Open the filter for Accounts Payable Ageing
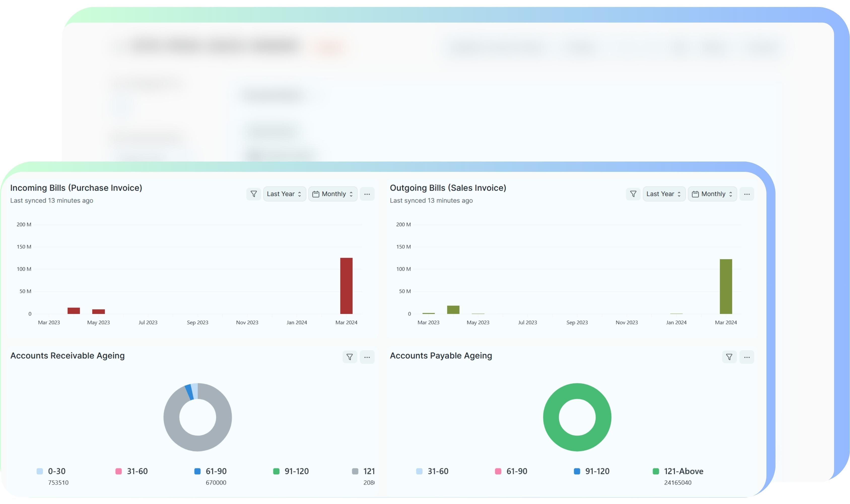850x504 pixels. [x=729, y=357]
